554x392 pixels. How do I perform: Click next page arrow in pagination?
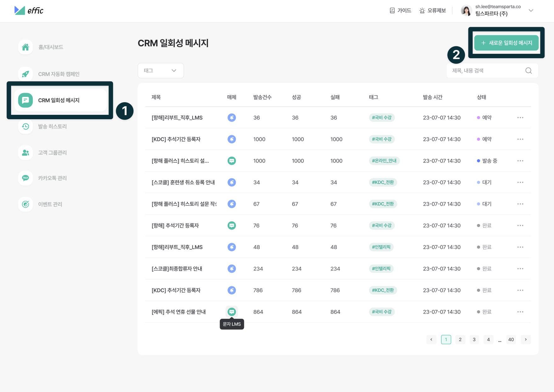coord(525,339)
